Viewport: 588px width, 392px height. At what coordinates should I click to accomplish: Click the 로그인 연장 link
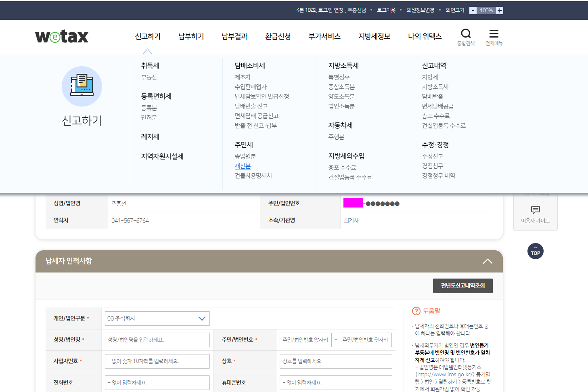tap(332, 10)
